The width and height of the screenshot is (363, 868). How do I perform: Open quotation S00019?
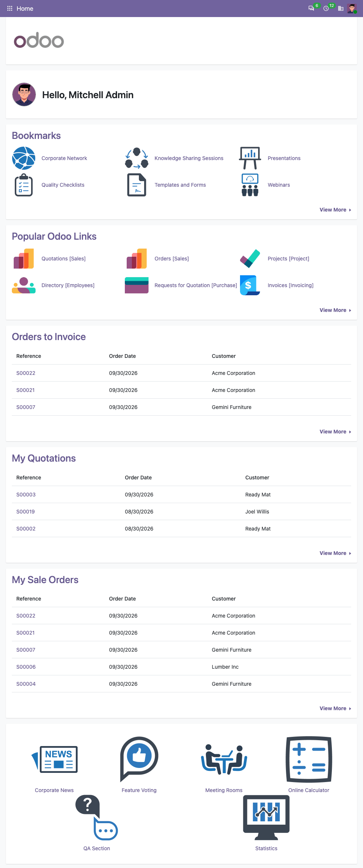26,512
